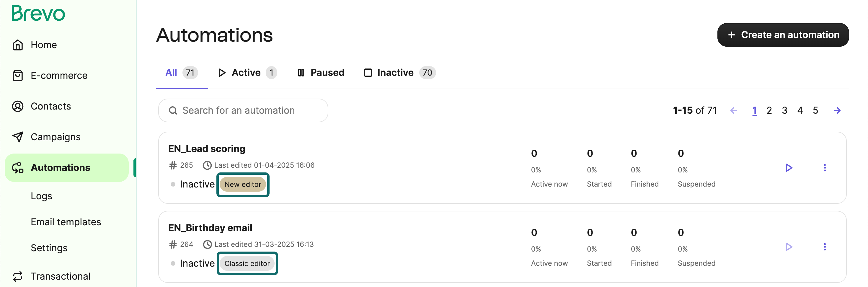Focus the Search for an automation field
The image size is (868, 287).
(243, 110)
